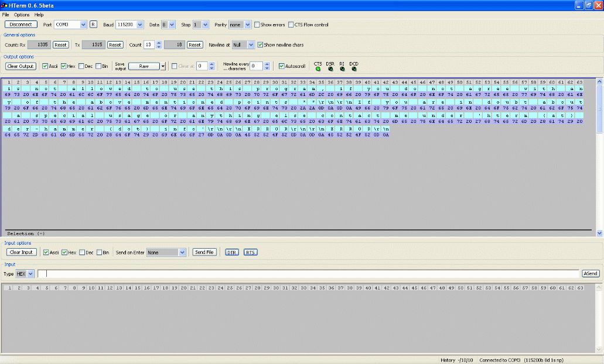Open the Save output Raw arrow menu
The image size is (604, 364).
[163, 66]
